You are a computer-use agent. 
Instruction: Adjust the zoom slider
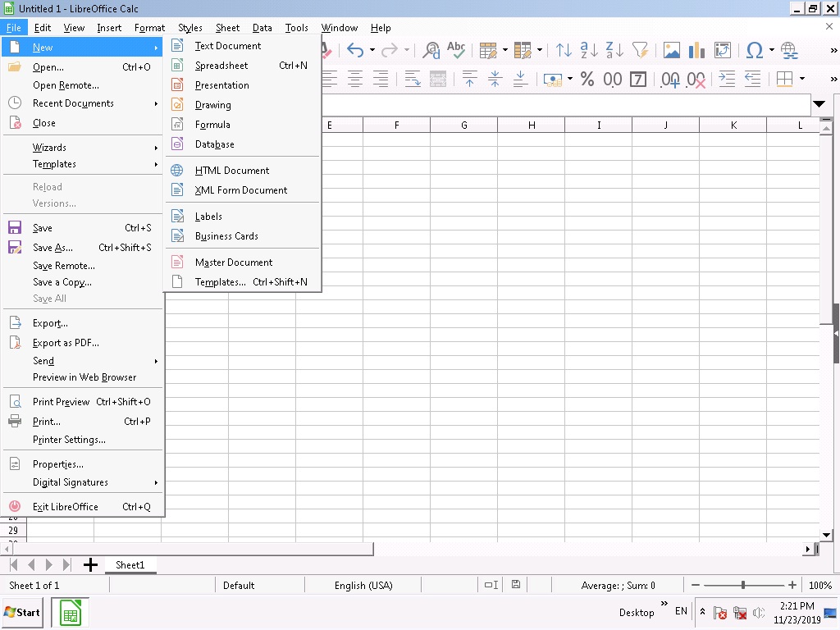click(x=742, y=585)
